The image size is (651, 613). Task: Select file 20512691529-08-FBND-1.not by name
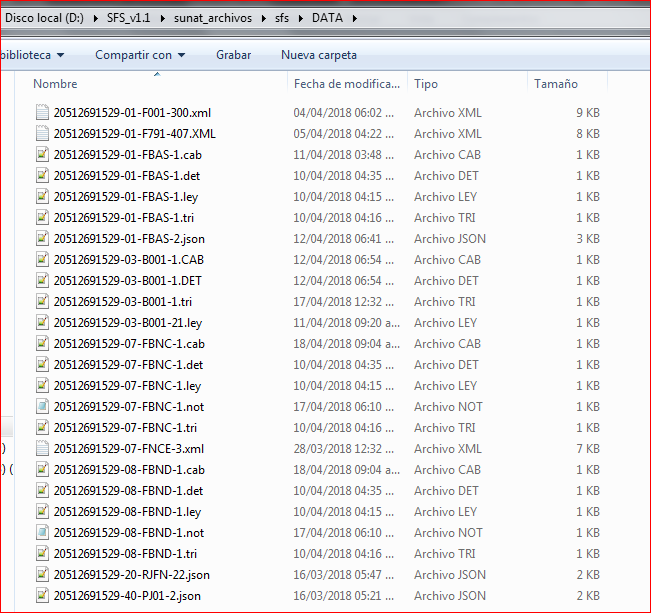pos(129,533)
